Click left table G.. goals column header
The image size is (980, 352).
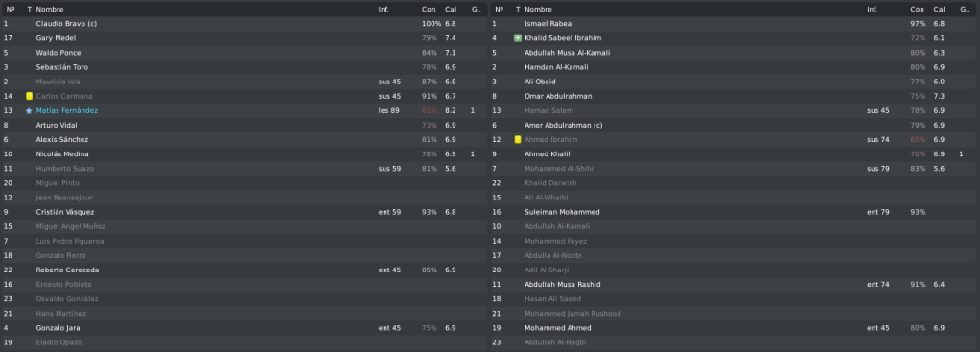[477, 10]
